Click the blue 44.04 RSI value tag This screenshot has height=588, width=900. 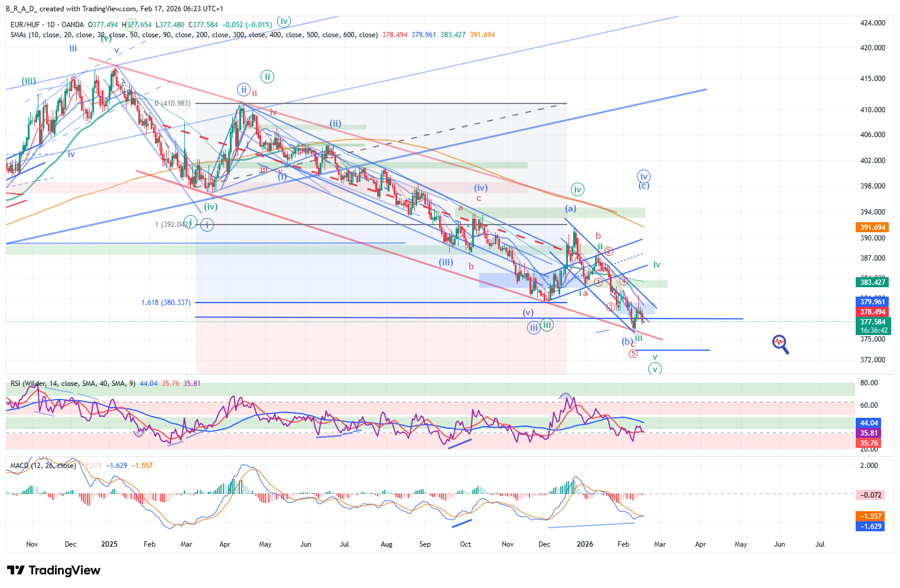pyautogui.click(x=869, y=423)
